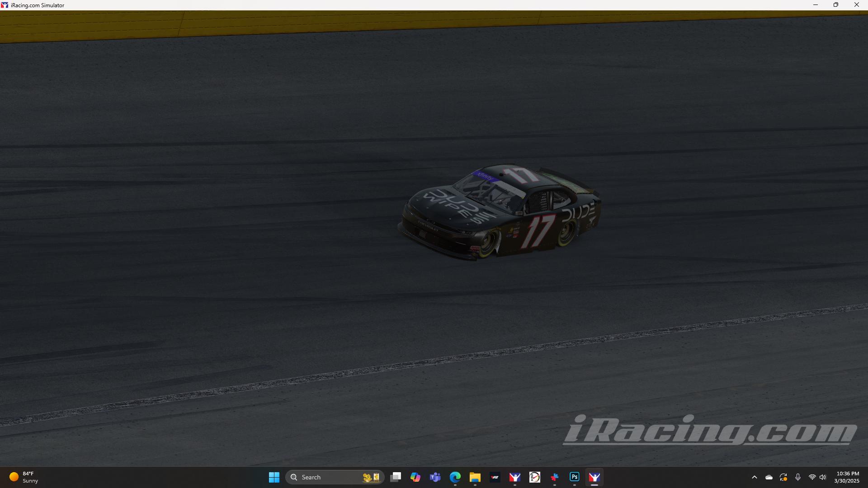Viewport: 868px width, 488px height.
Task: Click the Windows Update status tray icon
Action: 783,477
